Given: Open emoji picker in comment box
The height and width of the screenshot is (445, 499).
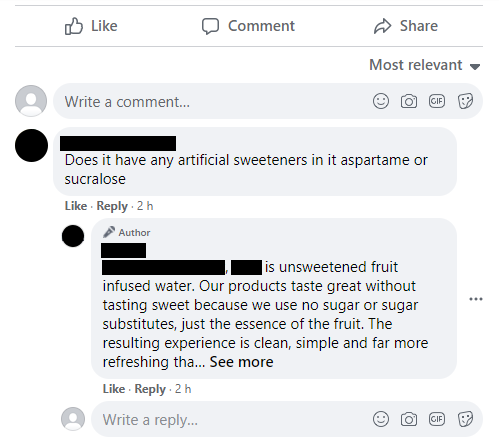Looking at the screenshot, I should (x=381, y=101).
